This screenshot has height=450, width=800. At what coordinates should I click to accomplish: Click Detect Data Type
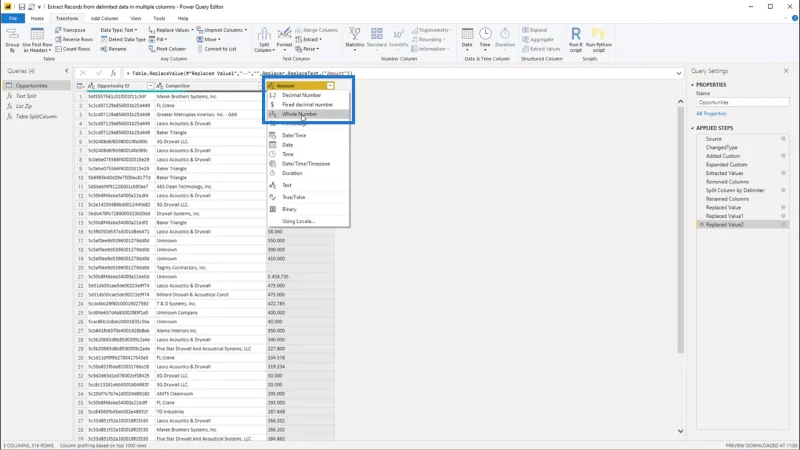coord(123,39)
